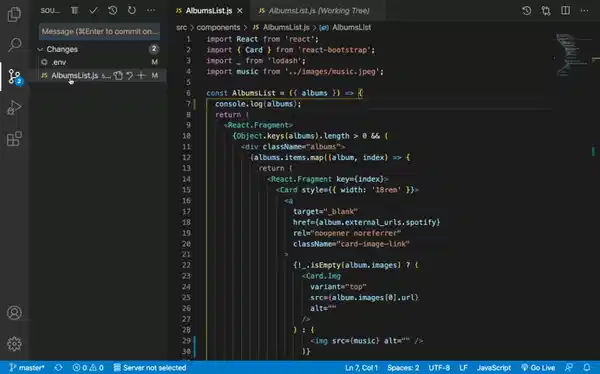Screen dimensions: 600x374
Task: Click line number 7 in gutter
Action: point(188,104)
